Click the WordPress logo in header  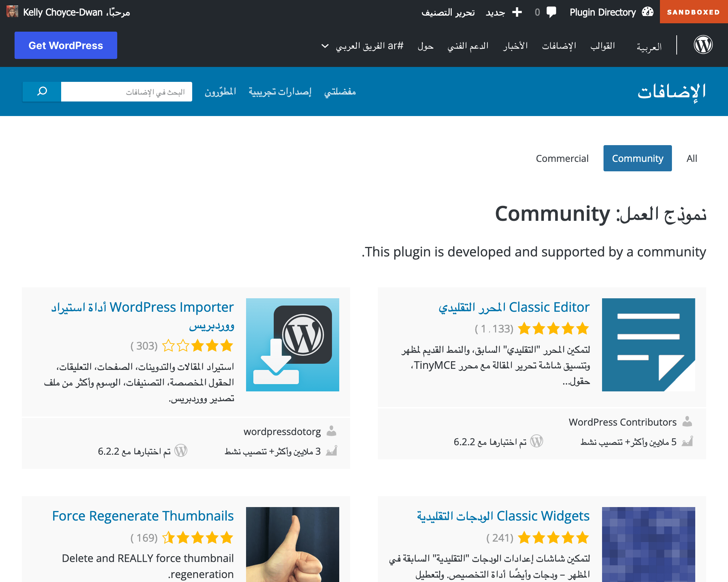(703, 45)
